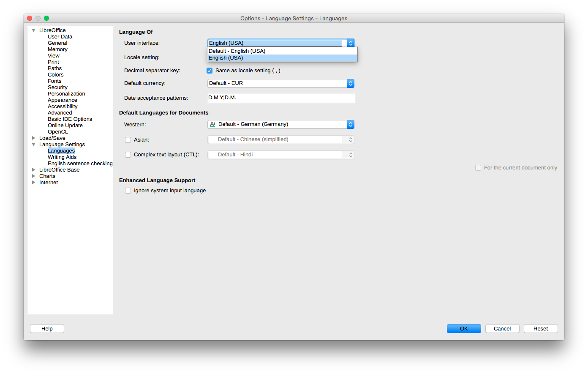Click the Cancel button
The height and width of the screenshot is (374, 588).
click(x=502, y=329)
